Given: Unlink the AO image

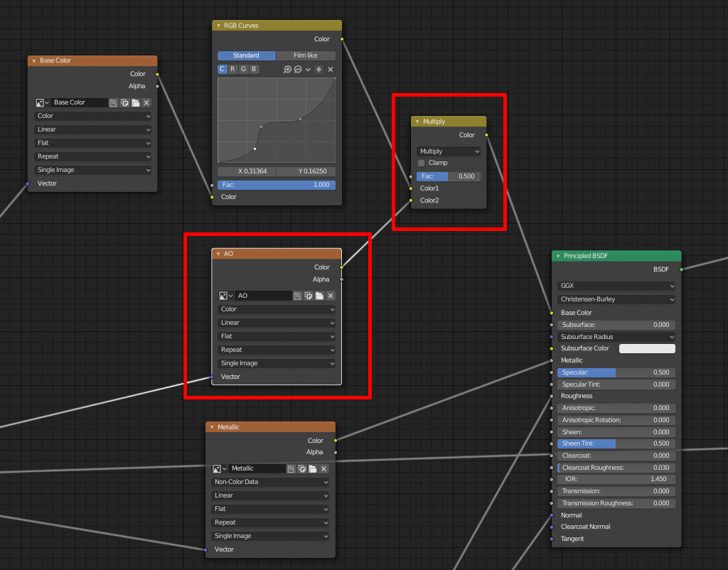Looking at the screenshot, I should tap(331, 296).
